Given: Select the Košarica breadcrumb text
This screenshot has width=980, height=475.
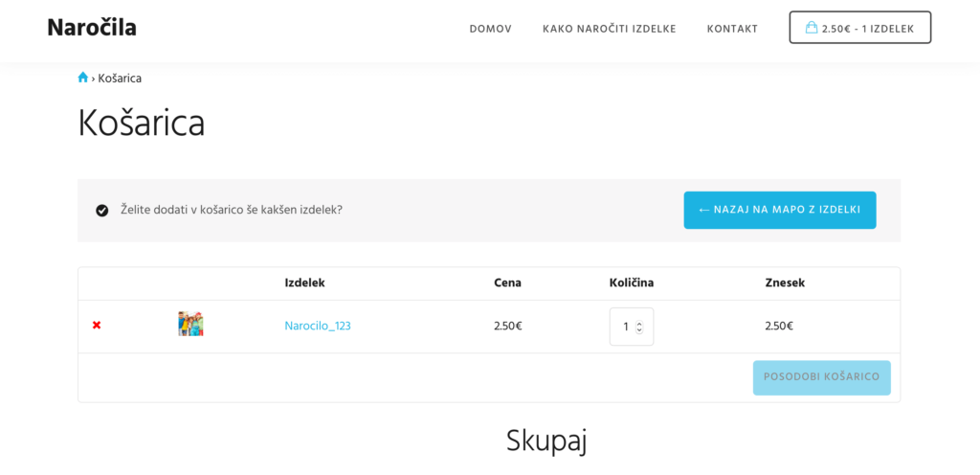Looking at the screenshot, I should pyautogui.click(x=120, y=79).
